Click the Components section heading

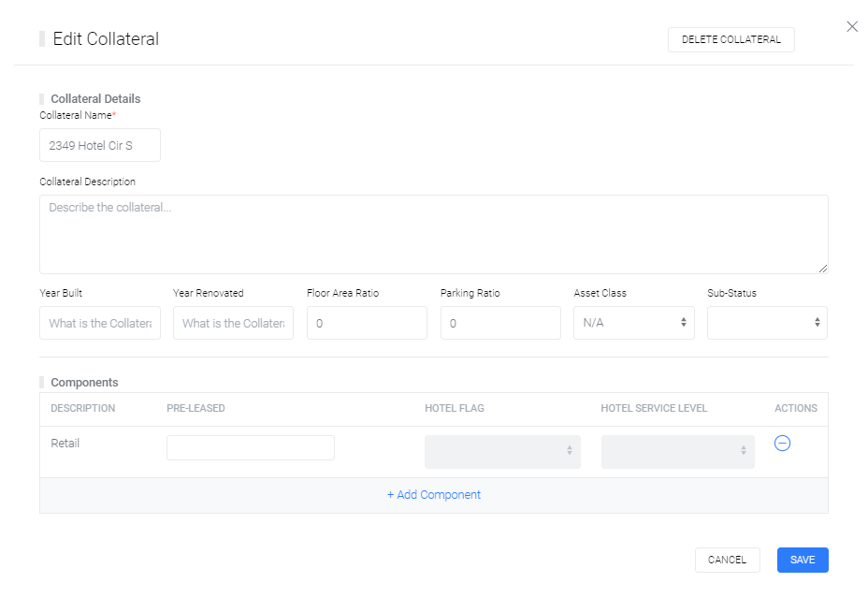click(x=85, y=382)
